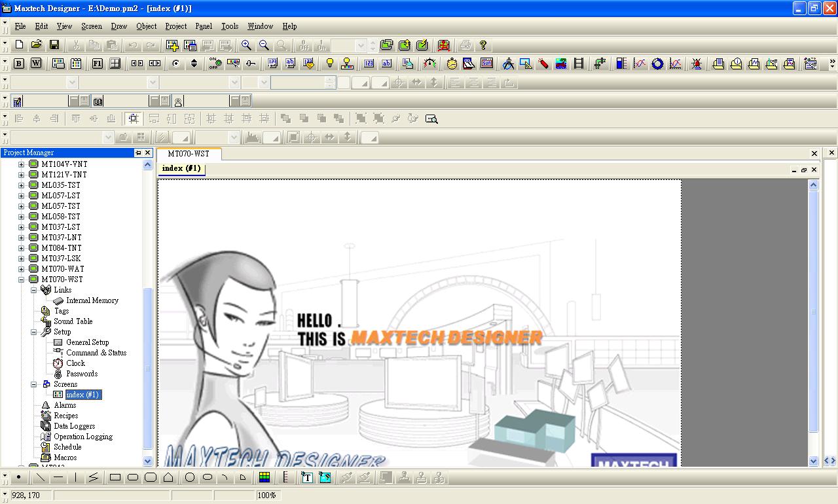Viewport: 838px width, 504px height.
Task: Expand the ML035-TST tree node
Action: click(x=21, y=185)
